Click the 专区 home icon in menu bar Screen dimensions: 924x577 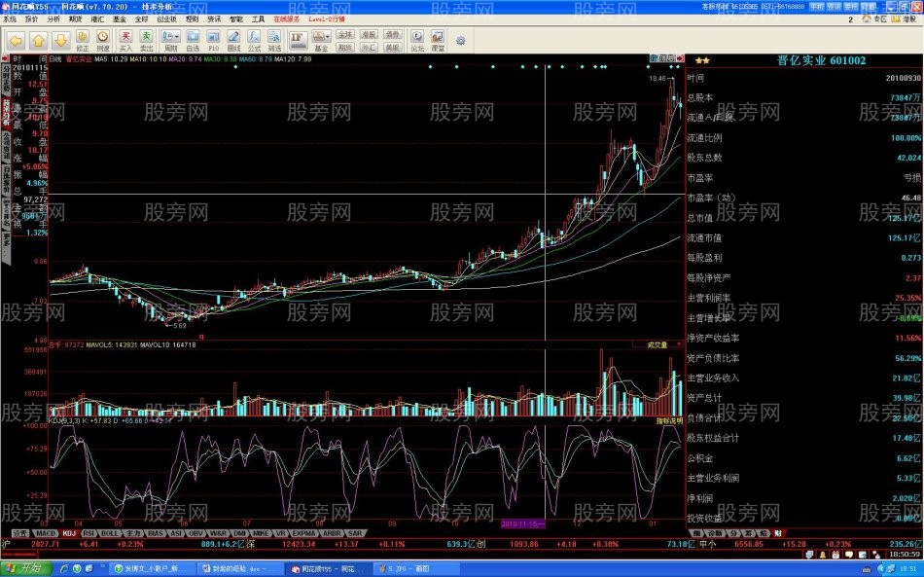tap(875, 19)
